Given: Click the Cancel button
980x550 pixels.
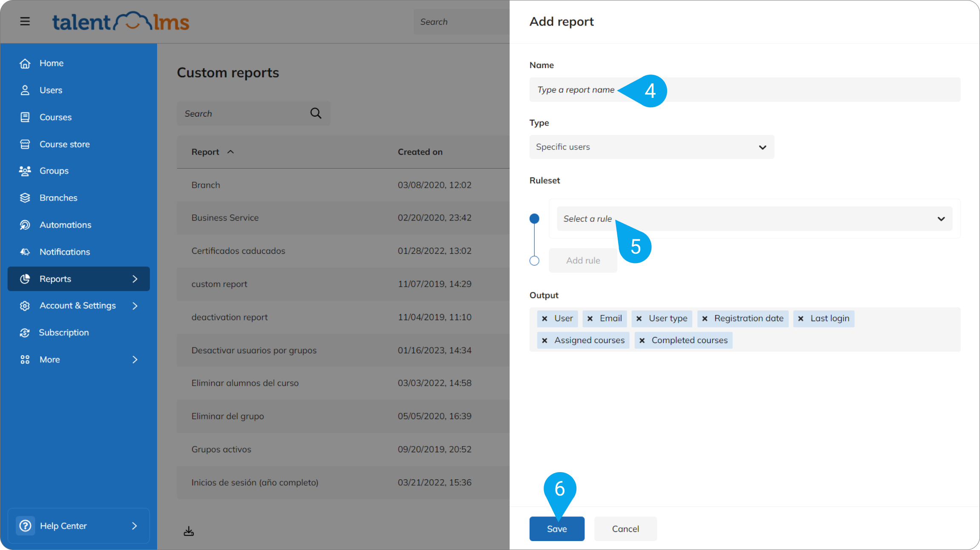Looking at the screenshot, I should [x=625, y=529].
